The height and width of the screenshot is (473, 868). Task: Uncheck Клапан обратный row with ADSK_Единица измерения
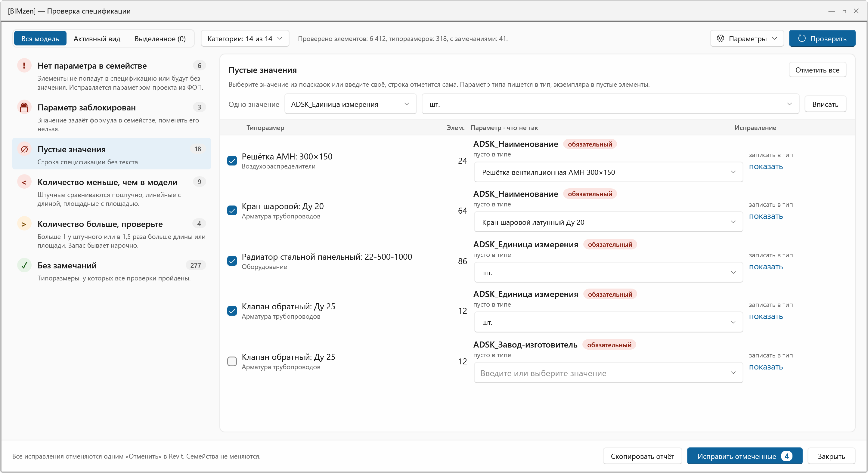pos(232,311)
